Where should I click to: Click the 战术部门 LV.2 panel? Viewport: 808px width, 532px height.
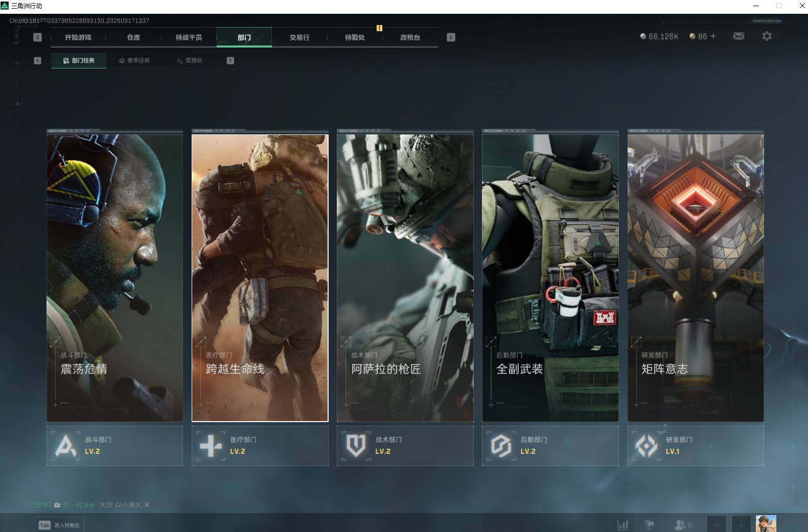[405, 446]
